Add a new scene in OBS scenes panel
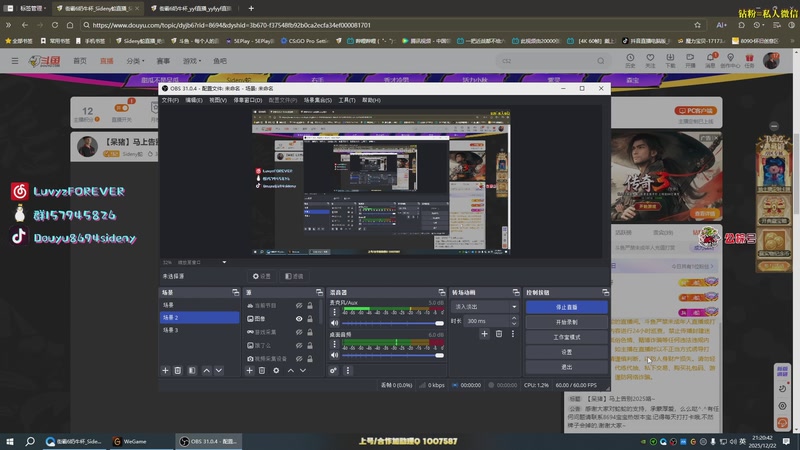The height and width of the screenshot is (450, 800). pos(165,370)
